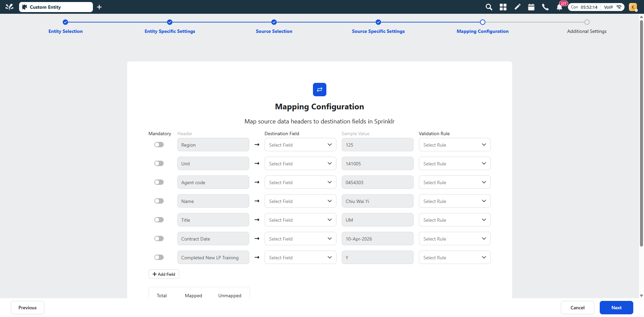Go to Entity Specific Settings step
This screenshot has width=644, height=317.
click(x=170, y=31)
